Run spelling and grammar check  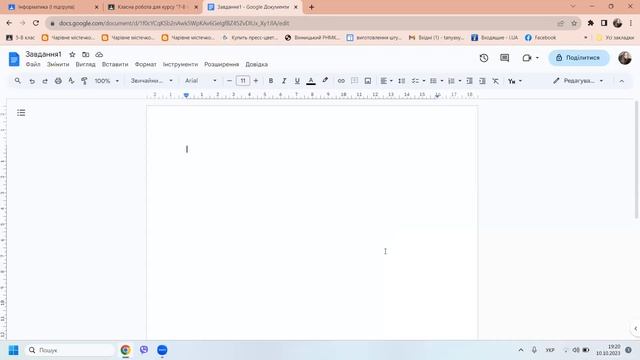[x=71, y=81]
